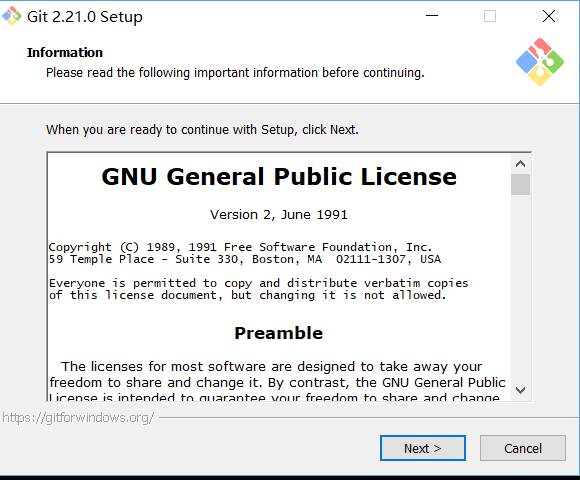Click the 'When you are ready to continue' text
Viewport: 580px width, 480px height.
(202, 130)
